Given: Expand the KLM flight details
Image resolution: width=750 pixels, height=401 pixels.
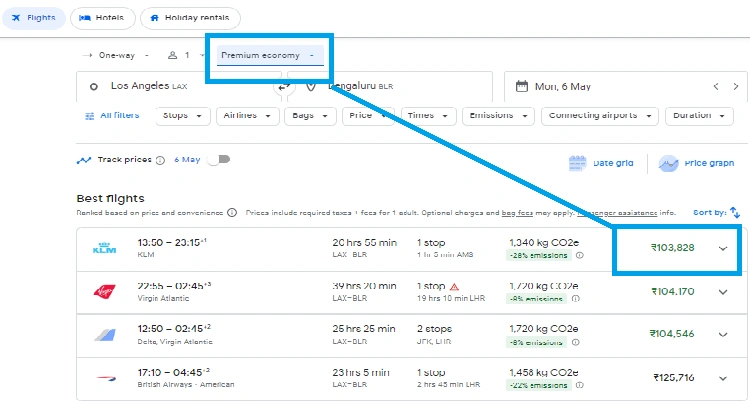Looking at the screenshot, I should 723,248.
